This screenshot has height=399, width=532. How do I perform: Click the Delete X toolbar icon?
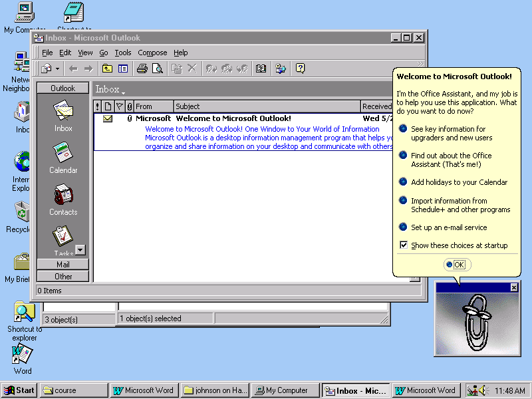pyautogui.click(x=192, y=69)
